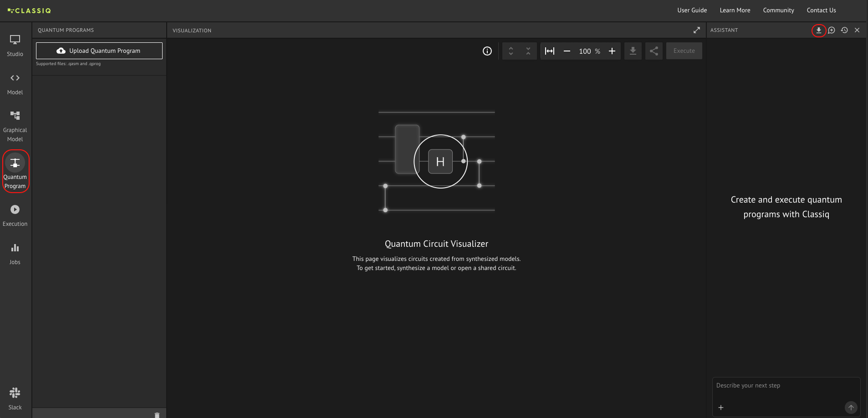The width and height of the screenshot is (868, 418).
Task: Expand all circuit blocks
Action: tap(511, 51)
